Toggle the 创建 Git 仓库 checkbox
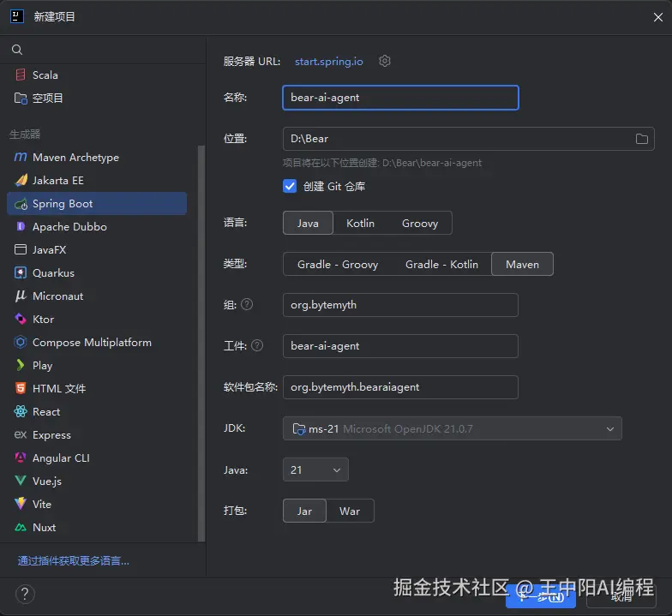 pyautogui.click(x=290, y=187)
